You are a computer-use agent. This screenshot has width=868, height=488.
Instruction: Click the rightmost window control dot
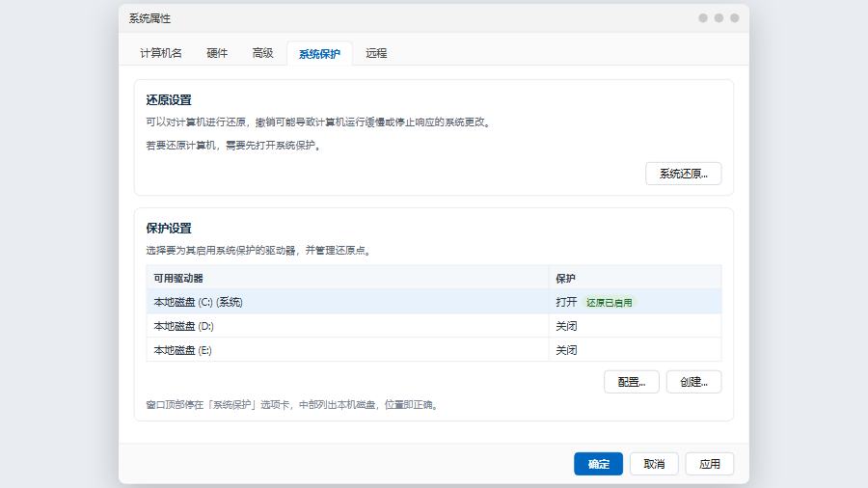tap(735, 18)
